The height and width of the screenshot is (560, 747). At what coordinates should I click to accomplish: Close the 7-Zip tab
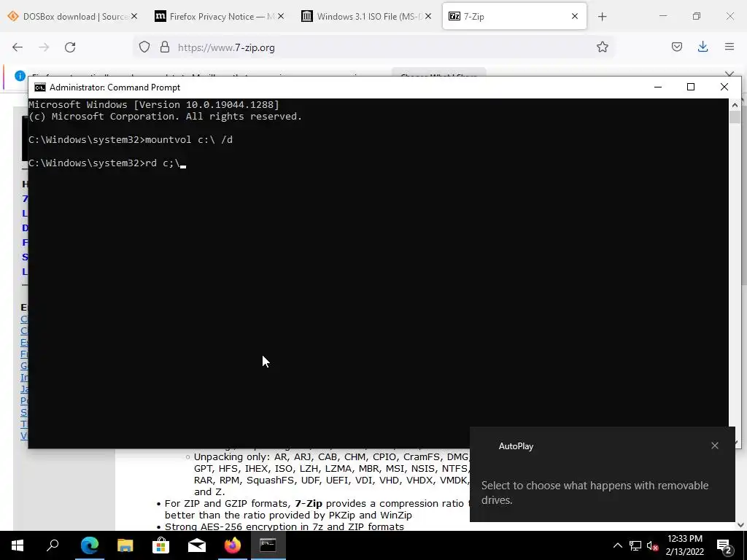(x=575, y=16)
